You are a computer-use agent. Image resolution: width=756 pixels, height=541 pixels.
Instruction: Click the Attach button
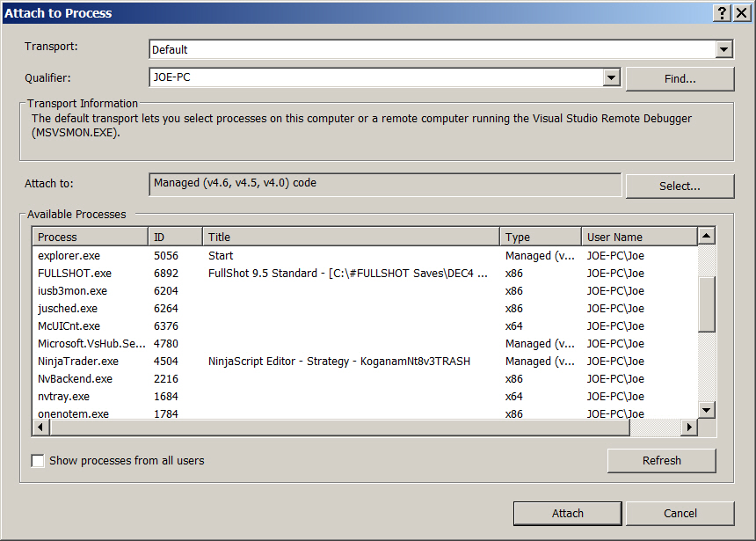568,513
